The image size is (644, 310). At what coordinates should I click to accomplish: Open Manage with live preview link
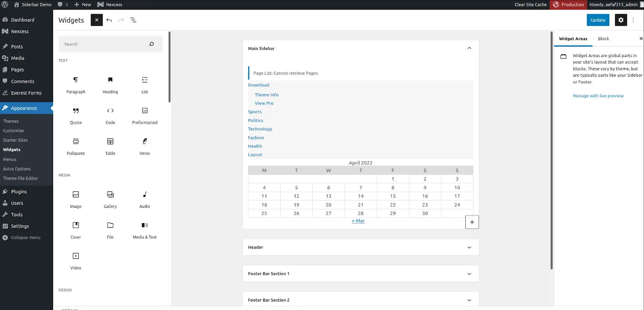point(598,96)
